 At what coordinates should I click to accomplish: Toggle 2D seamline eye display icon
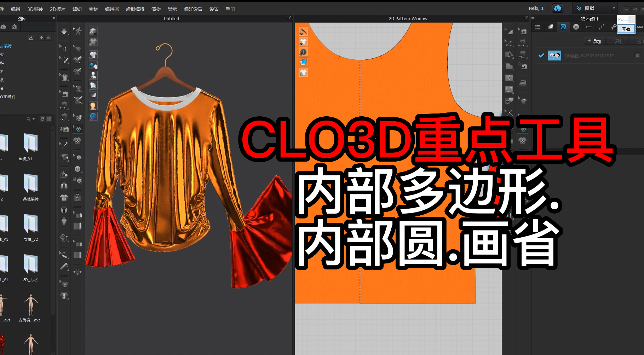303,31
